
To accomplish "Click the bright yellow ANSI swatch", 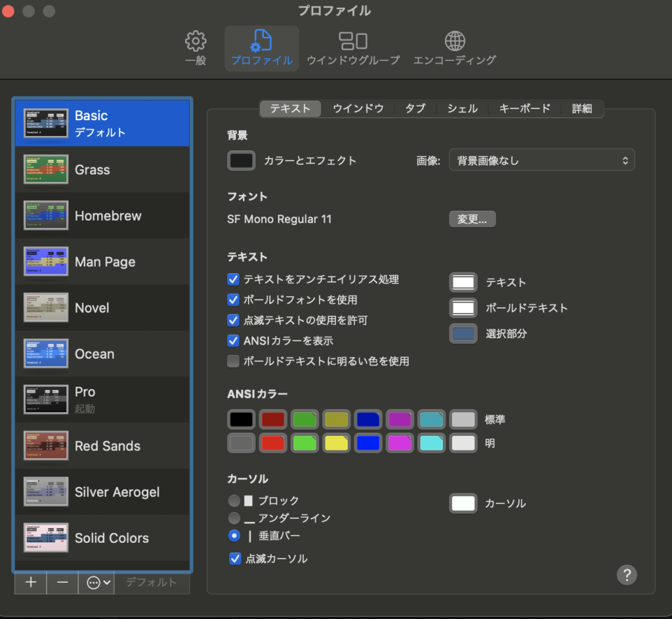I will pyautogui.click(x=337, y=443).
